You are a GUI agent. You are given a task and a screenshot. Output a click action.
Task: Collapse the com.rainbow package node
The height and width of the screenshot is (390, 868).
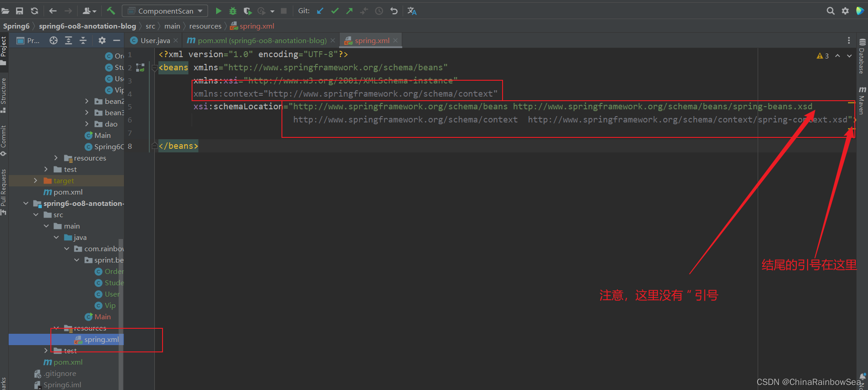67,249
